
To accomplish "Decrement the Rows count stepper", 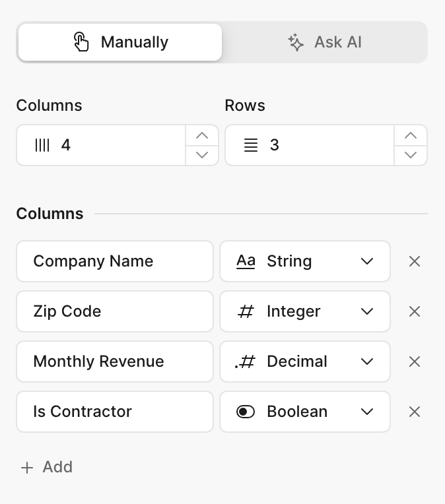I will click(411, 155).
